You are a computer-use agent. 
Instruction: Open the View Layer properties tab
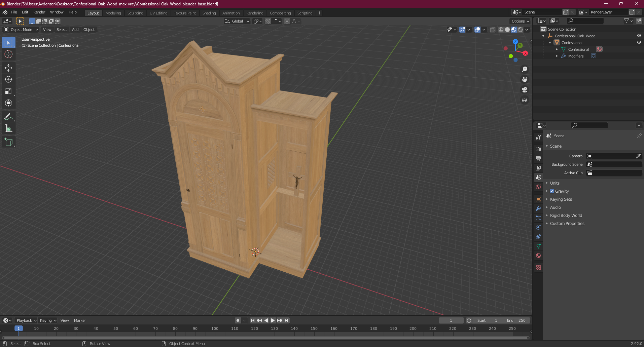tap(538, 168)
